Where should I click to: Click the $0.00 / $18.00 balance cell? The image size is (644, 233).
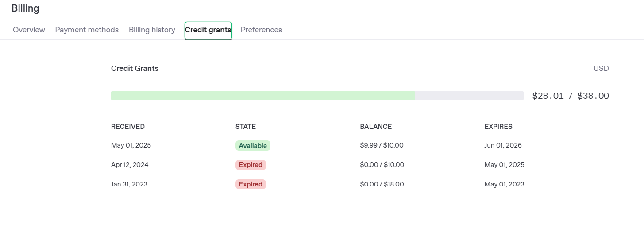point(382,184)
